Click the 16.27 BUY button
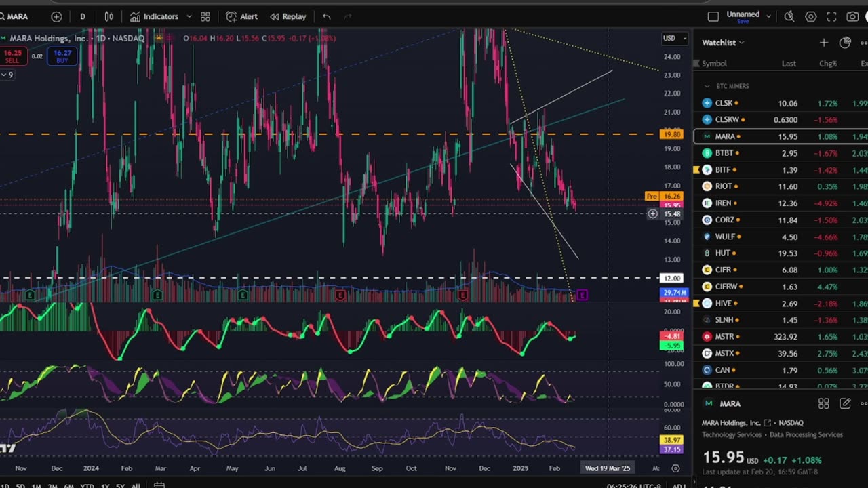 tap(62, 56)
